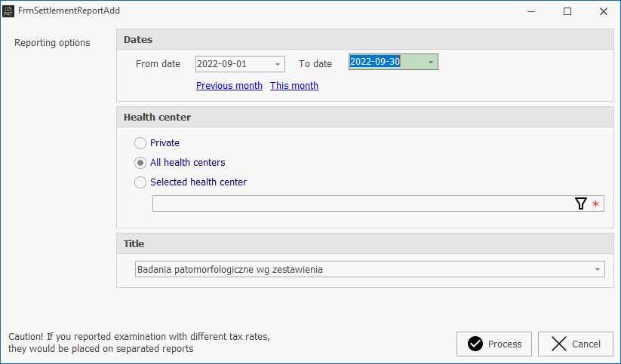
Task: Click the LIS PAT application icon in title bar
Action: coord(8,11)
